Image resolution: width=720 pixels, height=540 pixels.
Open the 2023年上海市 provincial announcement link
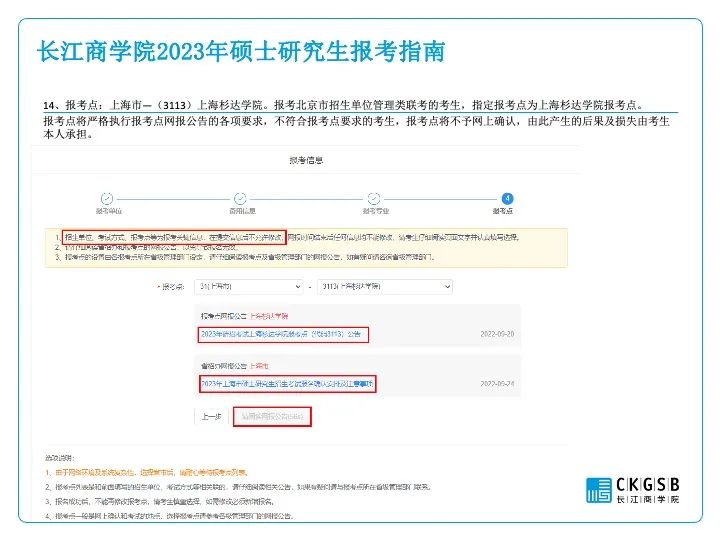287,383
